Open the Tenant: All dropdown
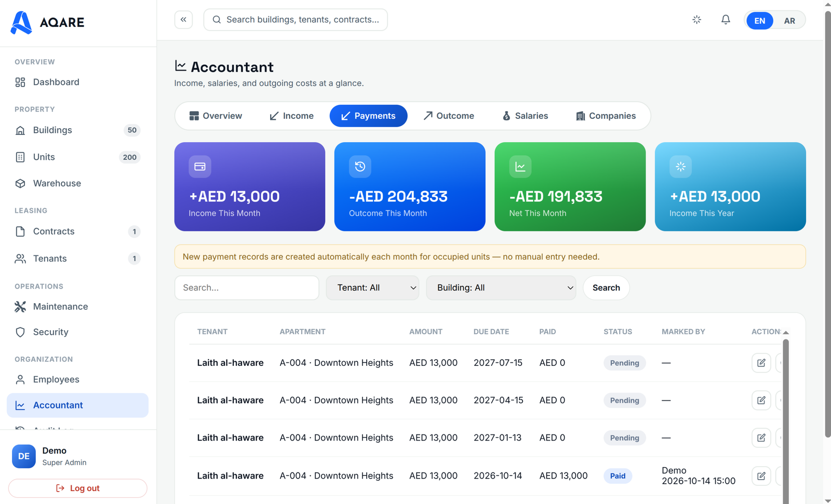Image resolution: width=831 pixels, height=504 pixels. point(372,288)
